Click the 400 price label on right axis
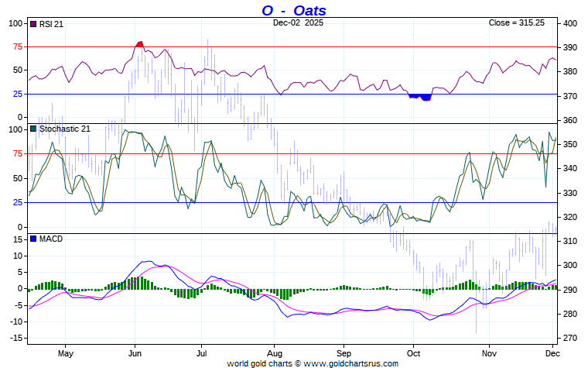Screen dimensions: 588x368 [x=570, y=23]
